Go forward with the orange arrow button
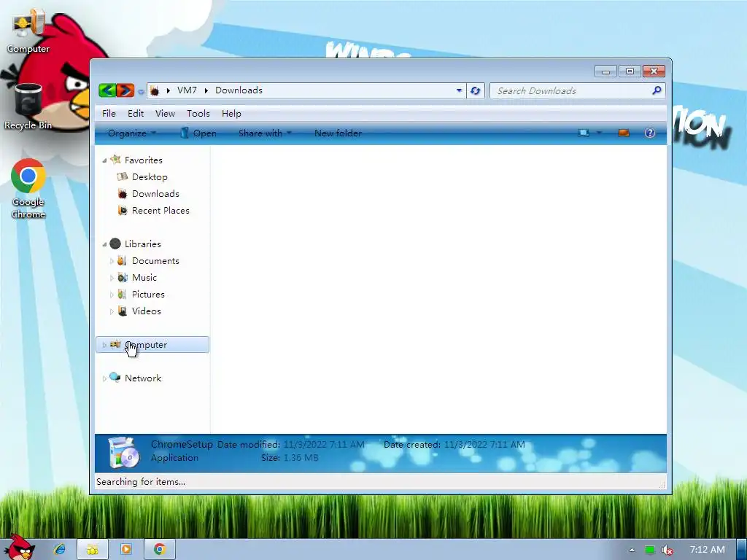747x560 pixels. coord(125,90)
